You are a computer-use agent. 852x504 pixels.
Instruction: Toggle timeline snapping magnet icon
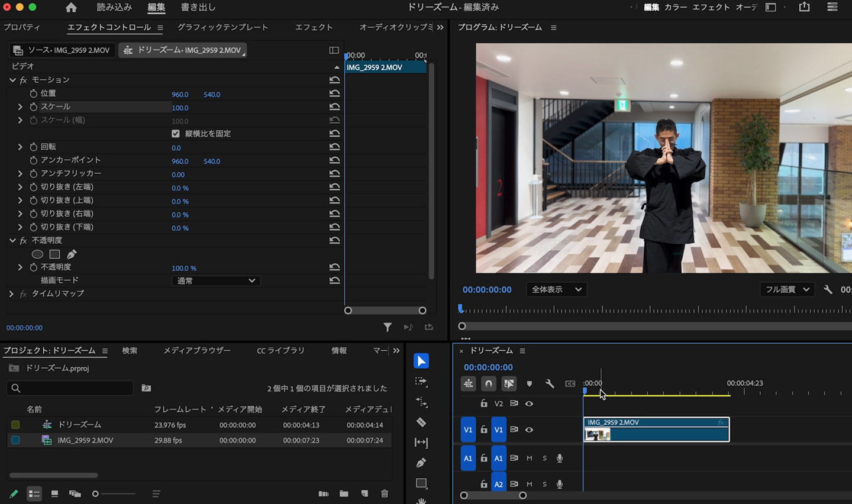pyautogui.click(x=488, y=384)
